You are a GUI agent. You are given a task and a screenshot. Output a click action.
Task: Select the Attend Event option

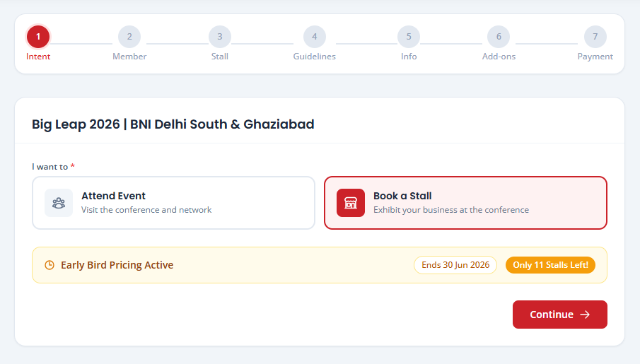173,203
